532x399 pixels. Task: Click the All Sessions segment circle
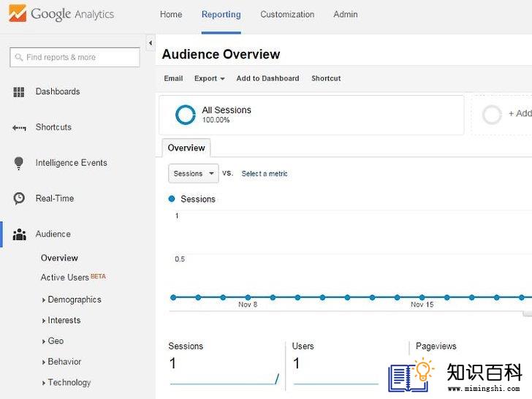click(186, 115)
